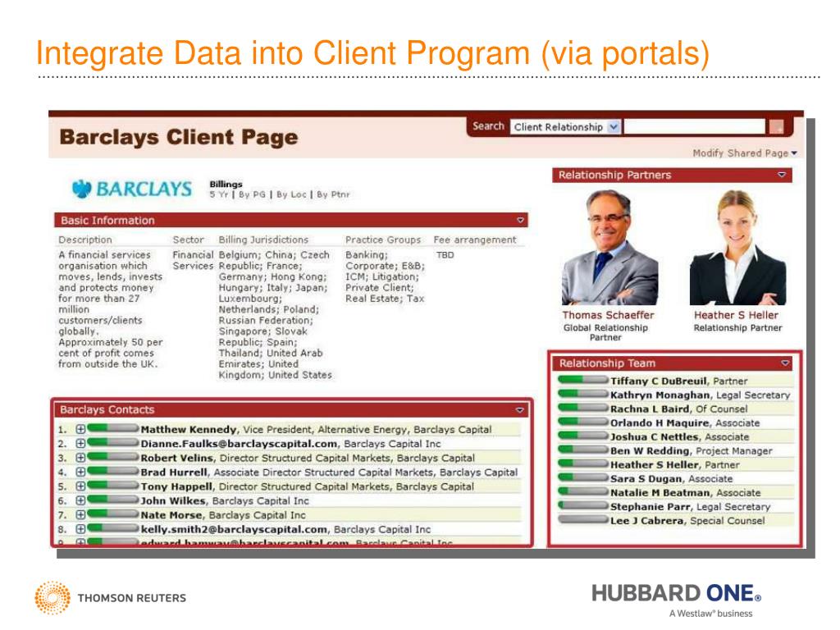840x630 pixels.
Task: Open Heather S Heller's profile photo
Action: [x=737, y=248]
